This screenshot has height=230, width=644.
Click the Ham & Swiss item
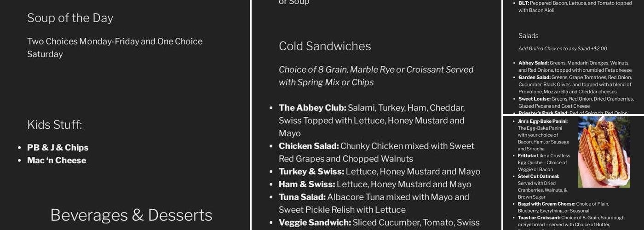click(x=307, y=184)
